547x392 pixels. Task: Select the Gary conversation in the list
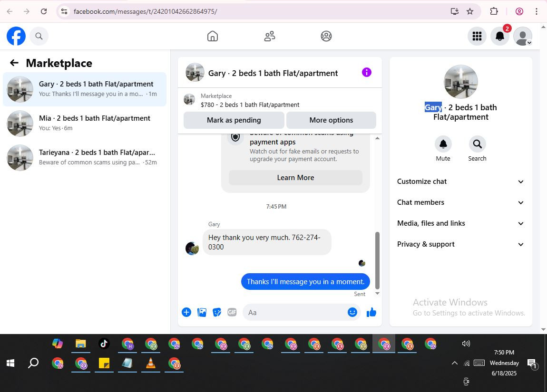click(x=84, y=89)
